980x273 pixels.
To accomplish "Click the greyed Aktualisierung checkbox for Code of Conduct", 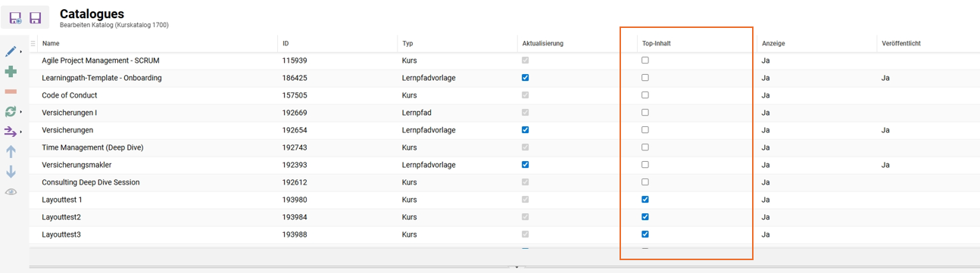I will 526,95.
